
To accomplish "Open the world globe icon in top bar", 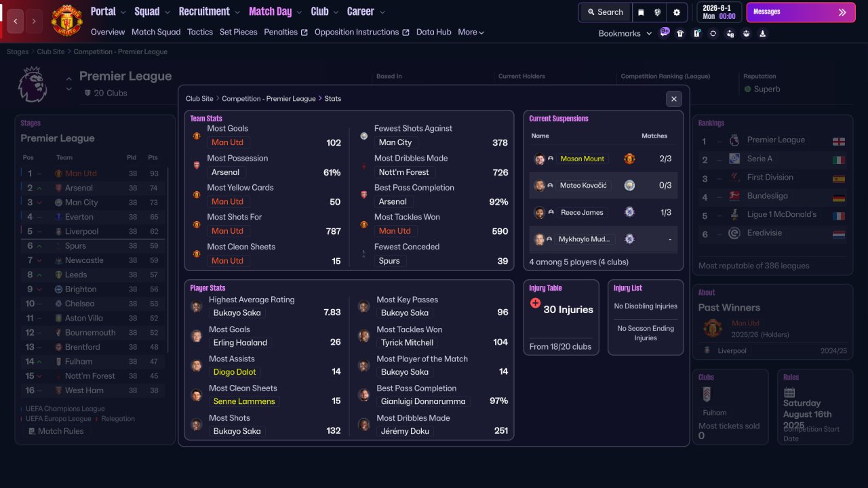I will tap(658, 12).
